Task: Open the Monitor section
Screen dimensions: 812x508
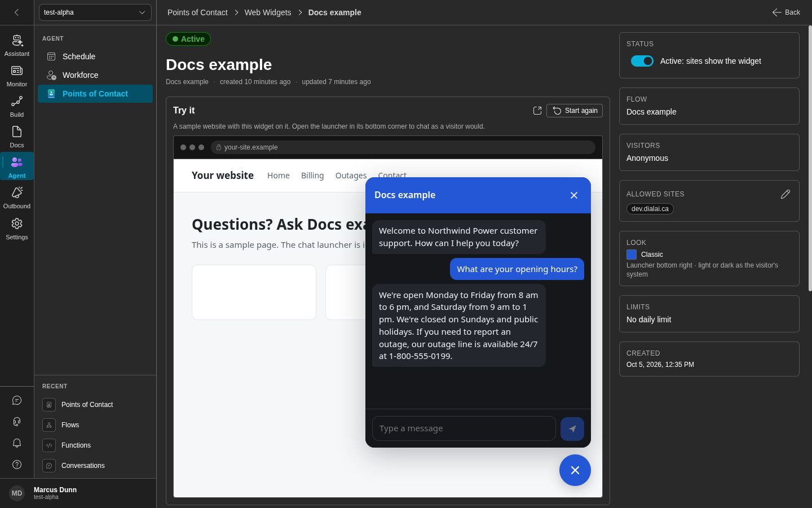Action: (17, 76)
